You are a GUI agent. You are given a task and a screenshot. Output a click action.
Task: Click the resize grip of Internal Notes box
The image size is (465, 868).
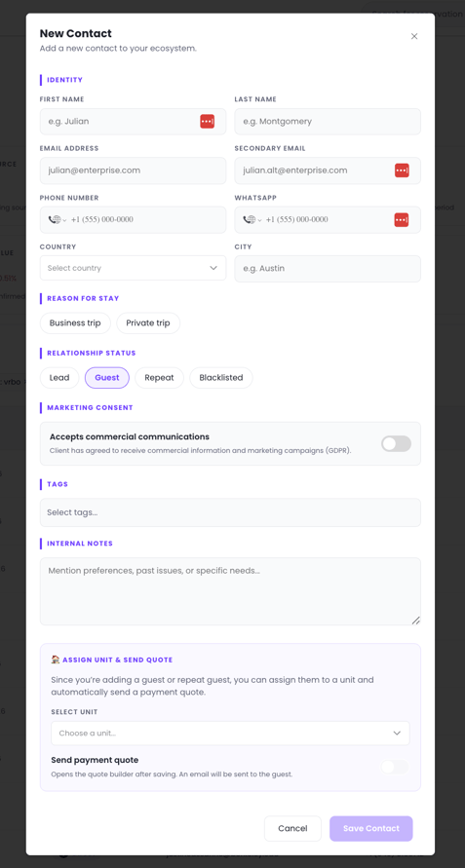click(415, 620)
